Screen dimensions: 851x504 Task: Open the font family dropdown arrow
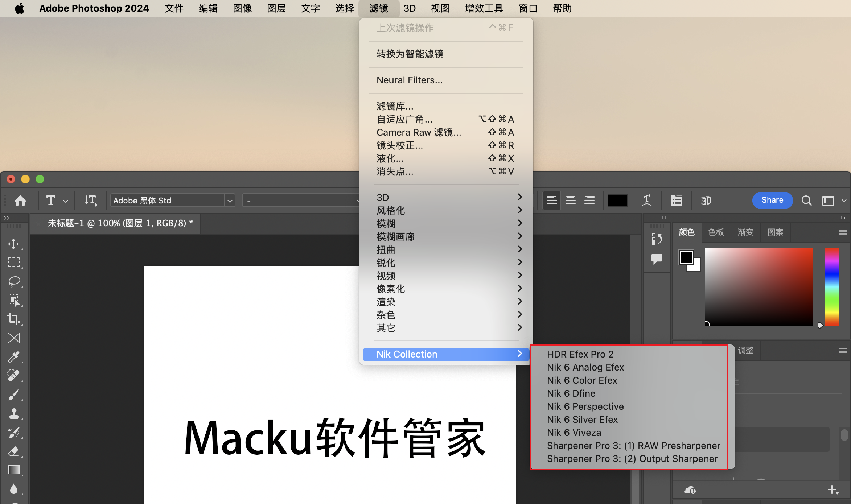pyautogui.click(x=230, y=201)
